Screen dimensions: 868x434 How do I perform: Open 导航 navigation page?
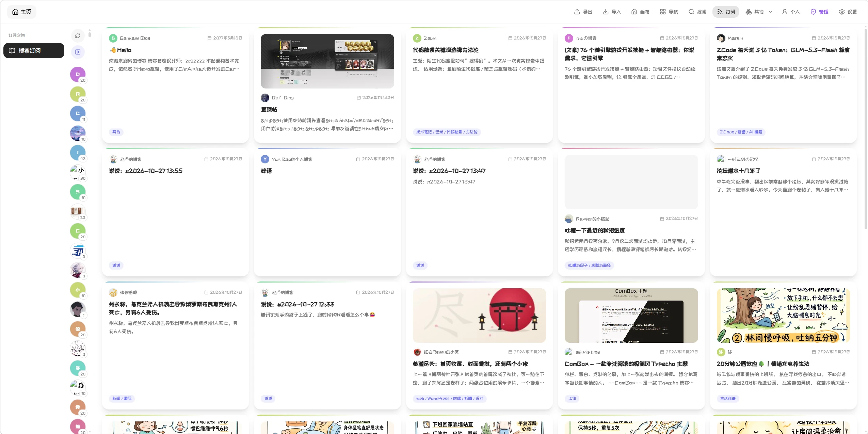[669, 12]
